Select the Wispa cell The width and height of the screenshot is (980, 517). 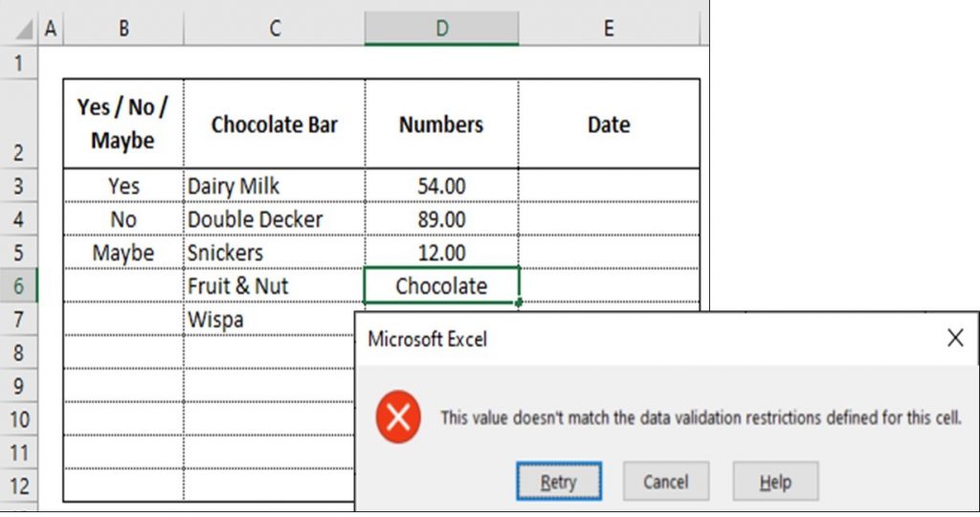[x=268, y=320]
